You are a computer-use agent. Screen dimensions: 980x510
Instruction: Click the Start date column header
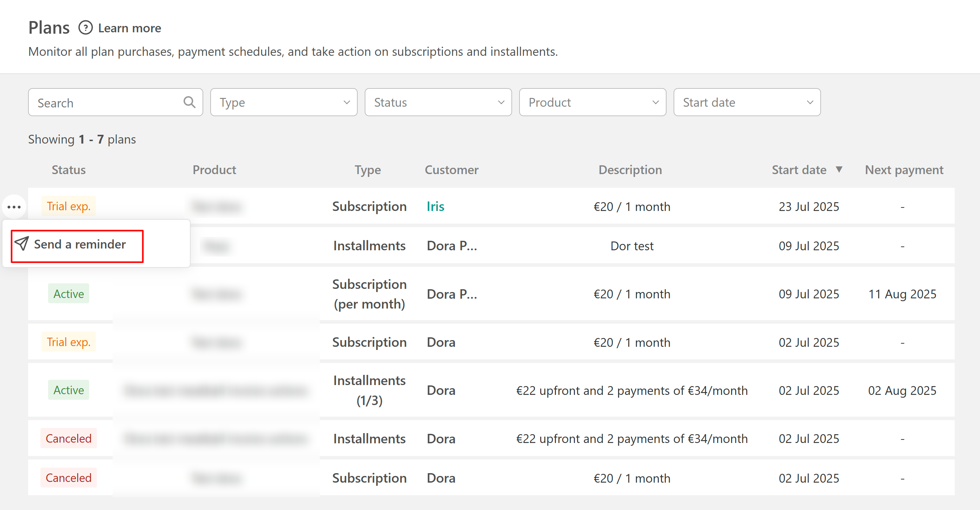pos(799,170)
